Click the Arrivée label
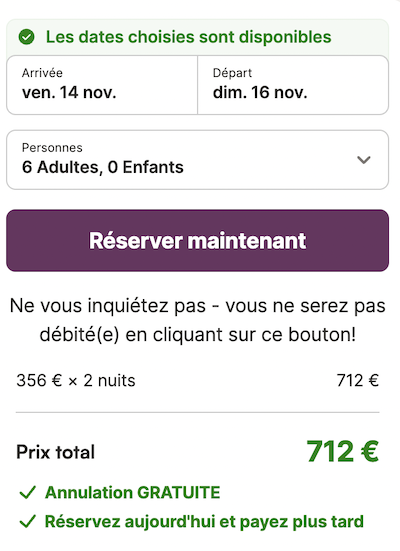The height and width of the screenshot is (551, 400). click(42, 73)
